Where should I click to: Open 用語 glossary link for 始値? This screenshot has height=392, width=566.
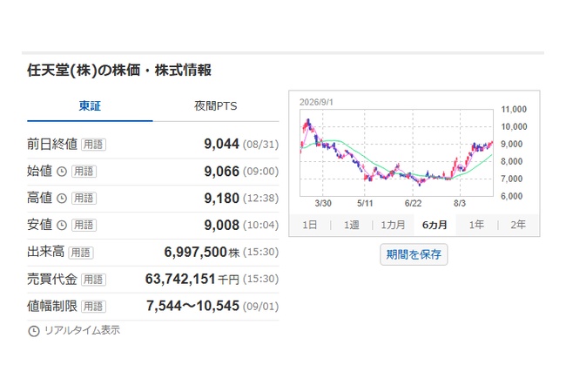pos(84,171)
